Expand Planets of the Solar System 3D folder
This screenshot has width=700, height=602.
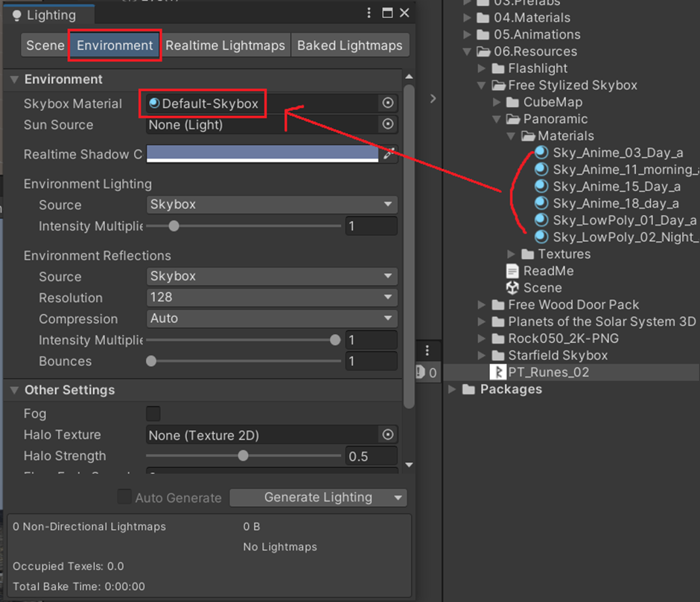[x=481, y=321]
